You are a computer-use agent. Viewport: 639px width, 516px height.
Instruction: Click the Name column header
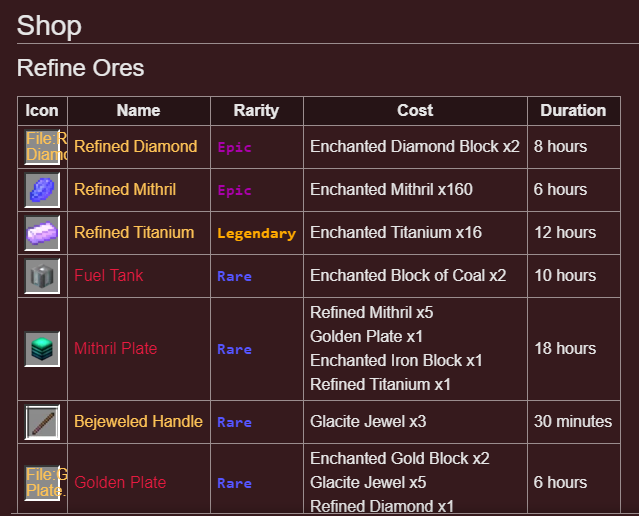coord(139,110)
